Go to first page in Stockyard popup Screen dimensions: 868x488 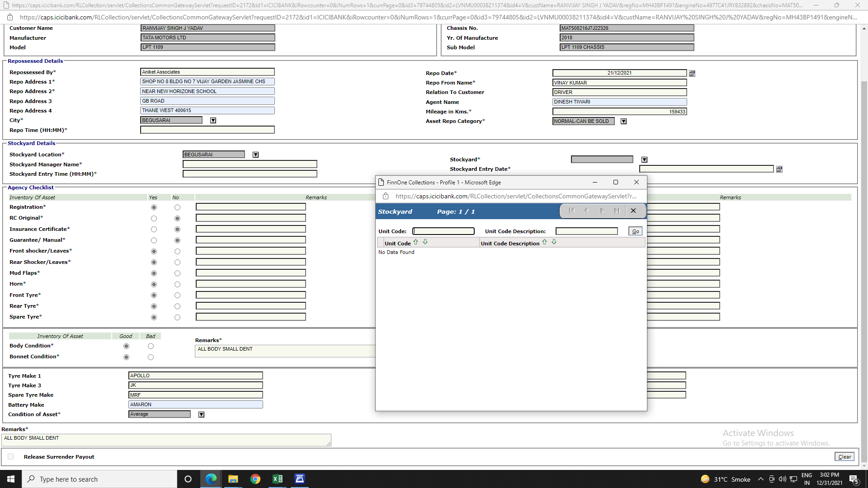(572, 211)
